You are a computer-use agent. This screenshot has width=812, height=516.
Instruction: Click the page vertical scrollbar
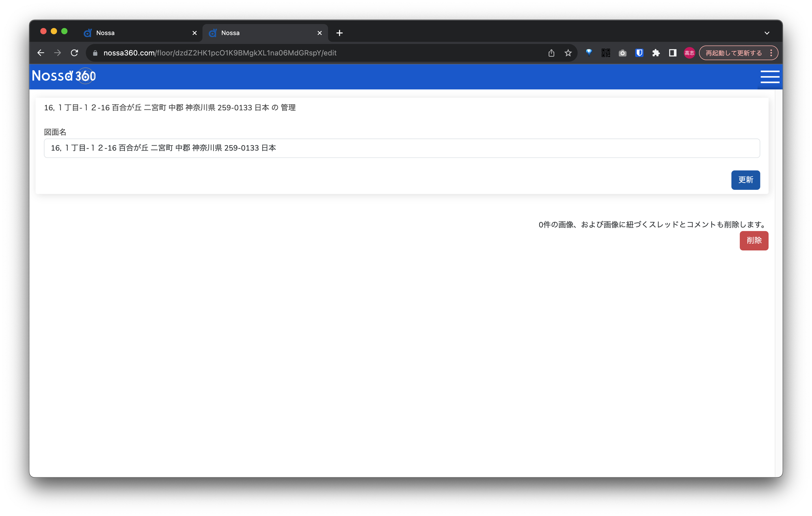(779, 283)
